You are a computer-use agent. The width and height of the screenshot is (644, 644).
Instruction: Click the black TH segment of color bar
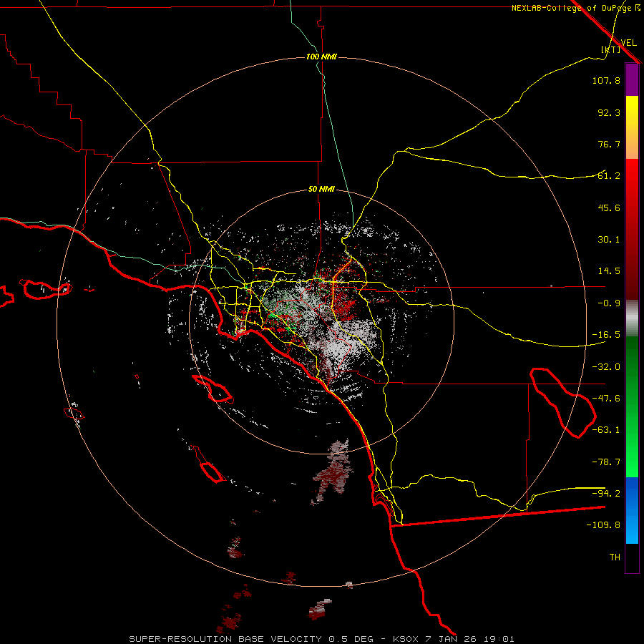click(632, 558)
